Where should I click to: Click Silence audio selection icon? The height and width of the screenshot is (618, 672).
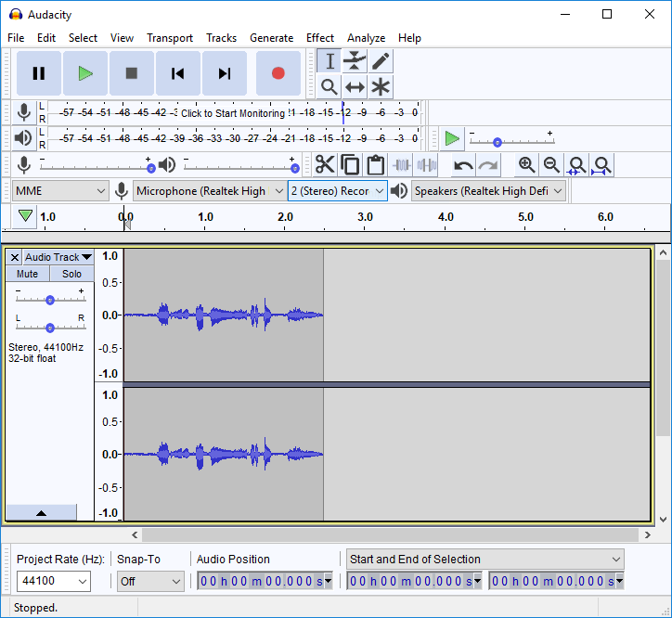point(426,165)
